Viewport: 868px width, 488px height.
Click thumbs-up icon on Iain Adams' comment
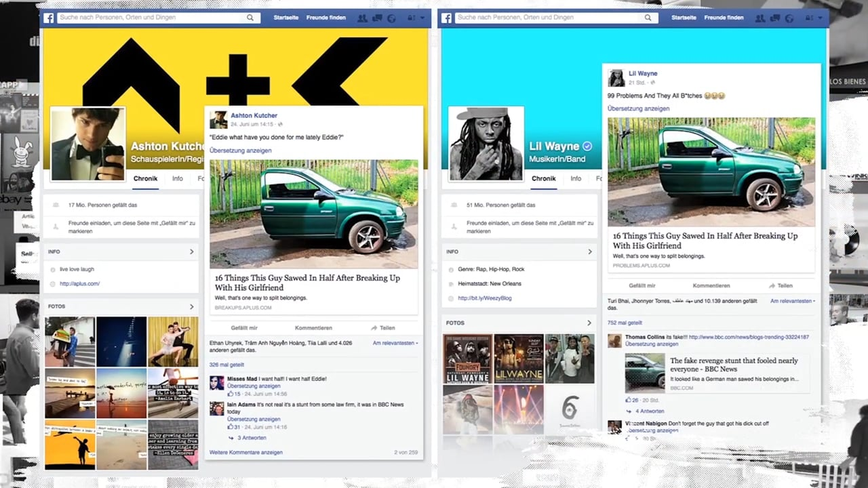point(231,426)
